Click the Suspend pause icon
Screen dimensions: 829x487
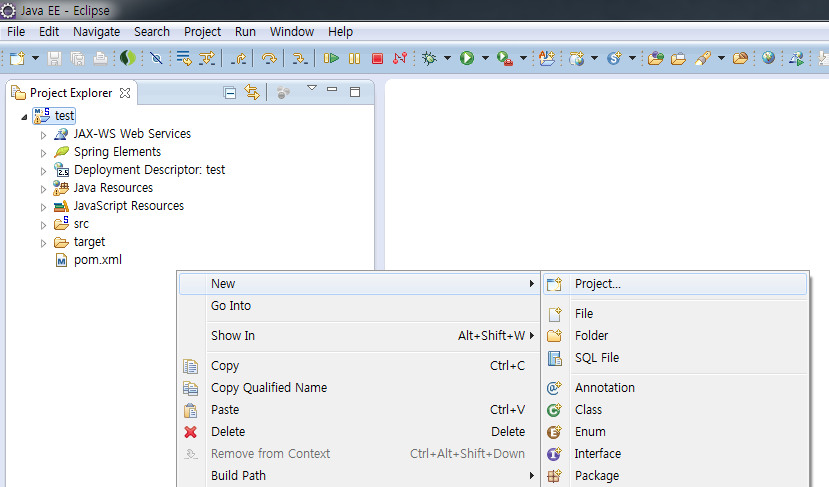click(354, 58)
